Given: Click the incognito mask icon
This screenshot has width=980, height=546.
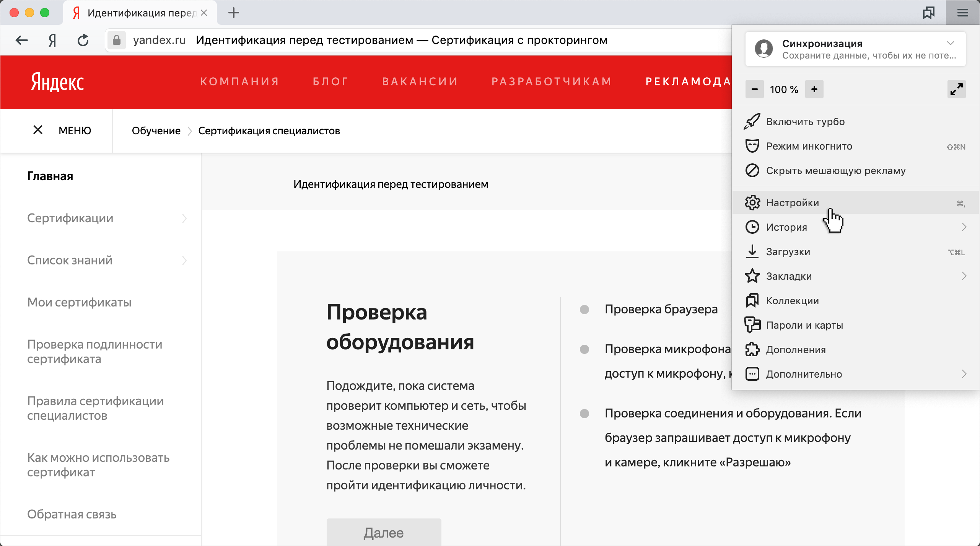Looking at the screenshot, I should tap(752, 146).
